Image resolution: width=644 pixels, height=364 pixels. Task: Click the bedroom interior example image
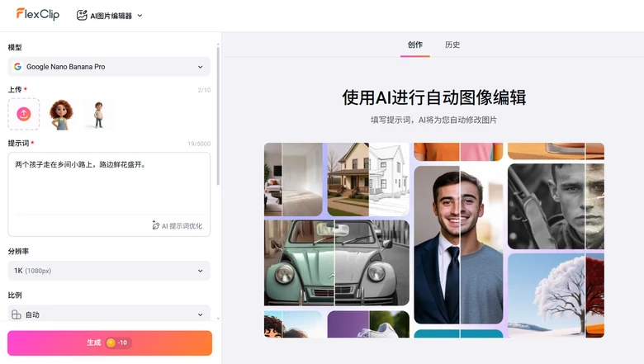coord(293,179)
